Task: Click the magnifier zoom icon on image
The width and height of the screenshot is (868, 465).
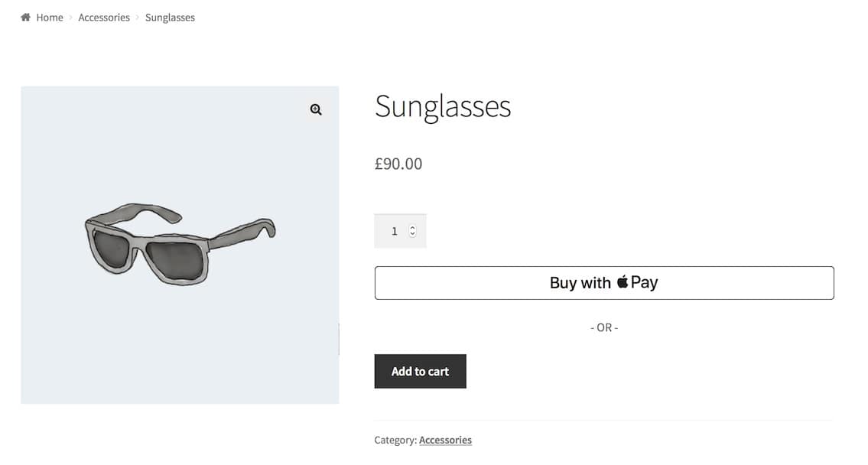Action: click(x=316, y=110)
